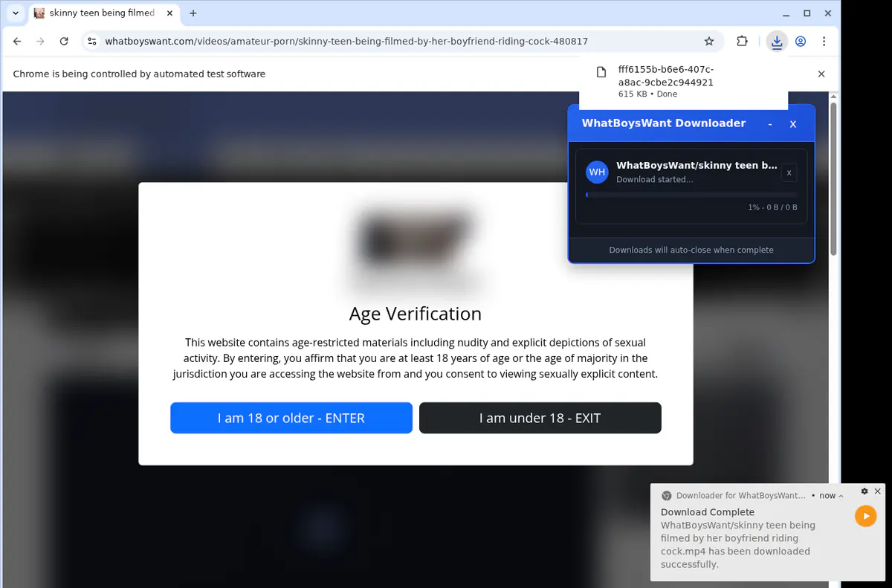The image size is (892, 588).
Task: Maximize the Chrome window
Action: pos(807,13)
